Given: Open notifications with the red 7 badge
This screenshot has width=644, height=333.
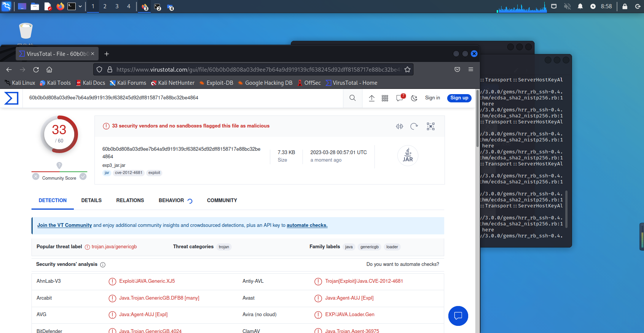Looking at the screenshot, I should point(400,98).
